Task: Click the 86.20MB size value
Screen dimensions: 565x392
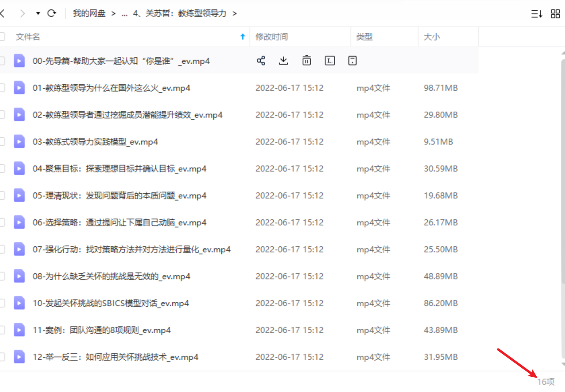Action: (x=441, y=303)
